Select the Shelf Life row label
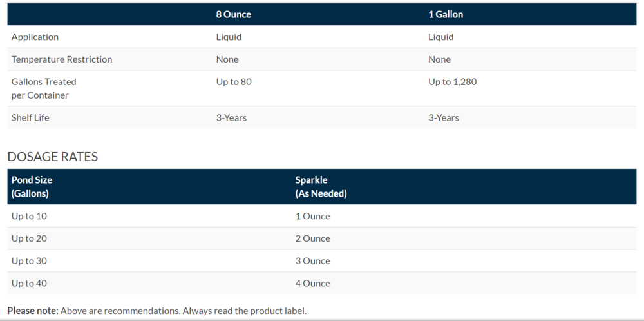 click(x=30, y=117)
